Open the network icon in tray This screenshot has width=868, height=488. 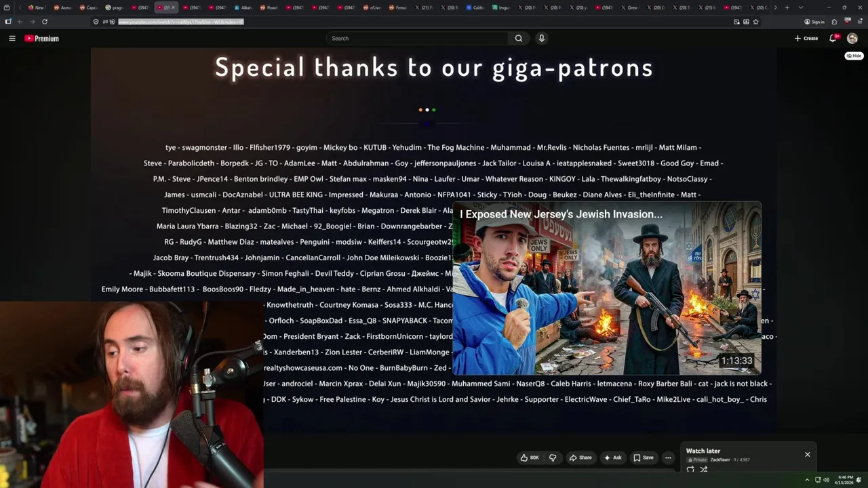pos(817,480)
